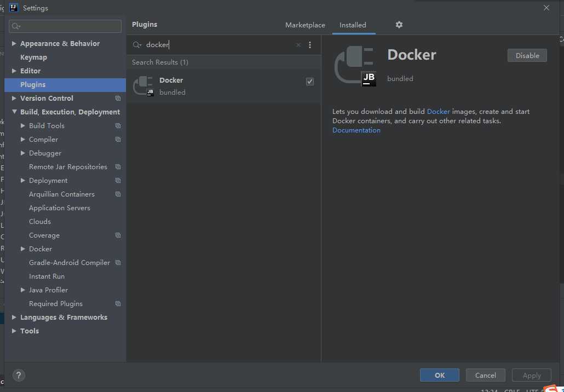Viewport: 564px width, 392px height.
Task: Disable the Docker plugin button
Action: pos(527,56)
